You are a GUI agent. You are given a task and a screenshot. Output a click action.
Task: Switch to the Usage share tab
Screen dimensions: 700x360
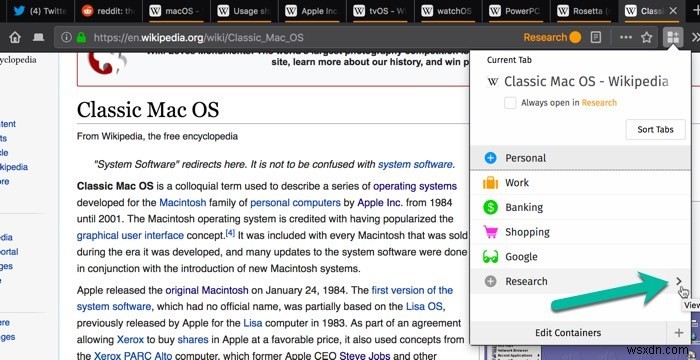[x=244, y=11]
